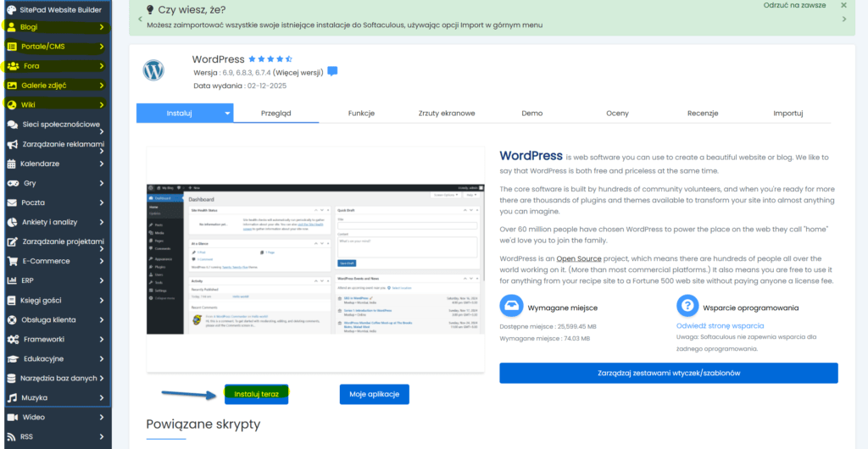This screenshot has width=868, height=449.
Task: Click the Kalendarze calendar icon
Action: (x=12, y=164)
